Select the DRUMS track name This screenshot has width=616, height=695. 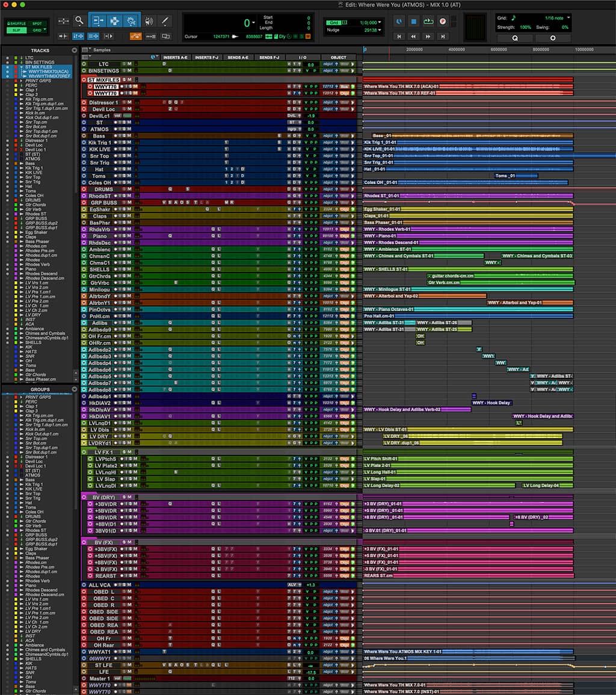[x=103, y=190]
